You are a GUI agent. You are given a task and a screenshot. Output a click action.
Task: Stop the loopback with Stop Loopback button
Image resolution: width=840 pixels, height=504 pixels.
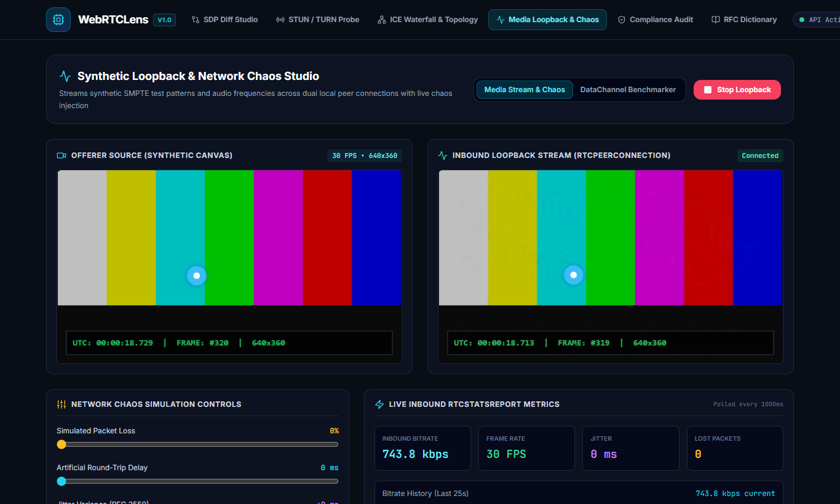point(737,90)
